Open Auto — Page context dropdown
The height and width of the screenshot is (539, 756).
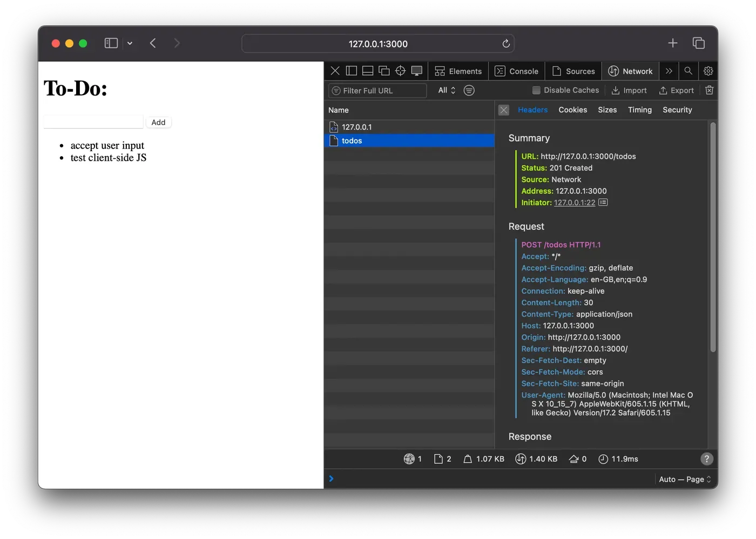[x=685, y=479]
